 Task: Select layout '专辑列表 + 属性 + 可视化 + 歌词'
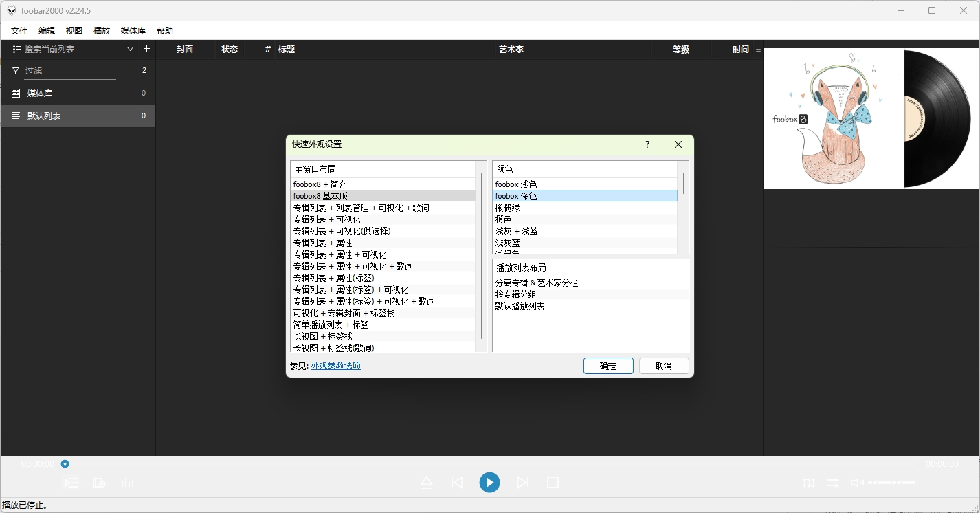tap(383, 266)
